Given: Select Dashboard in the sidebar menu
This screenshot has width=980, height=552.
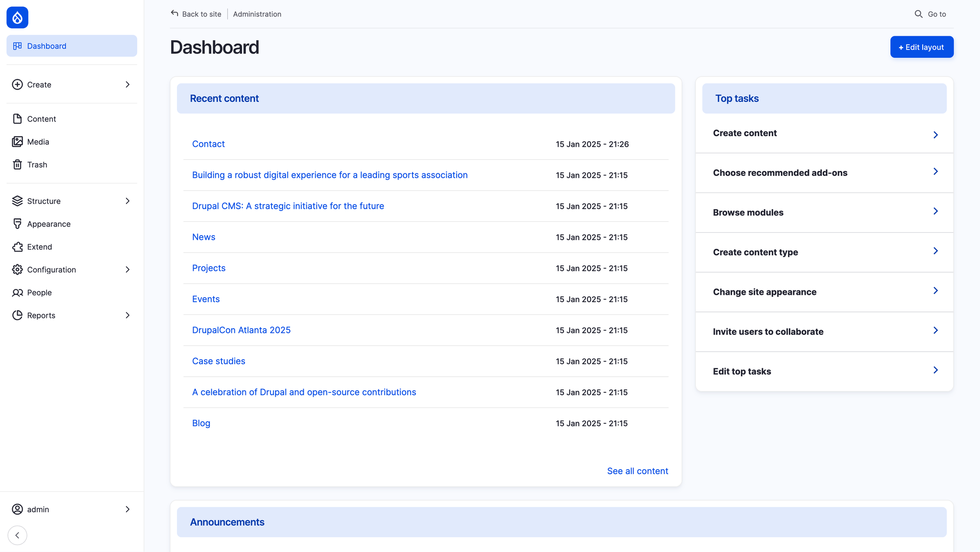Looking at the screenshot, I should point(72,46).
